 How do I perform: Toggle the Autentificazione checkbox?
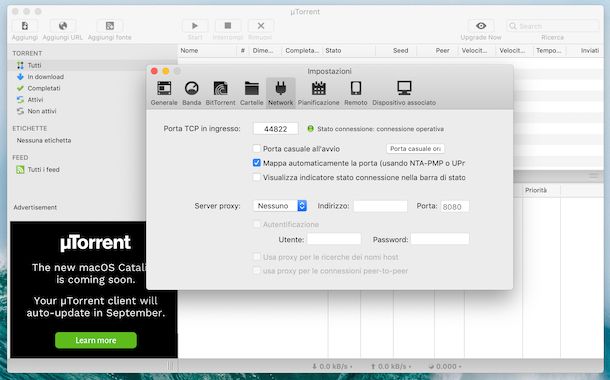pos(256,224)
